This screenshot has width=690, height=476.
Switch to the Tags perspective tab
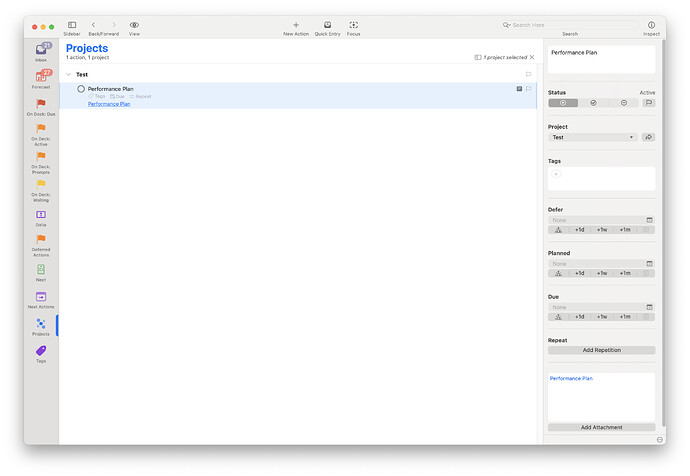coord(41,352)
